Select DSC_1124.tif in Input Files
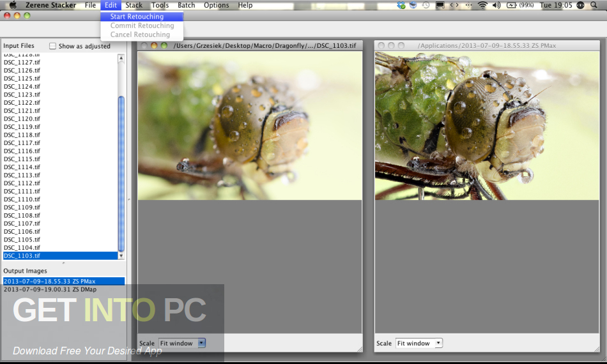The image size is (607, 364). pos(61,86)
